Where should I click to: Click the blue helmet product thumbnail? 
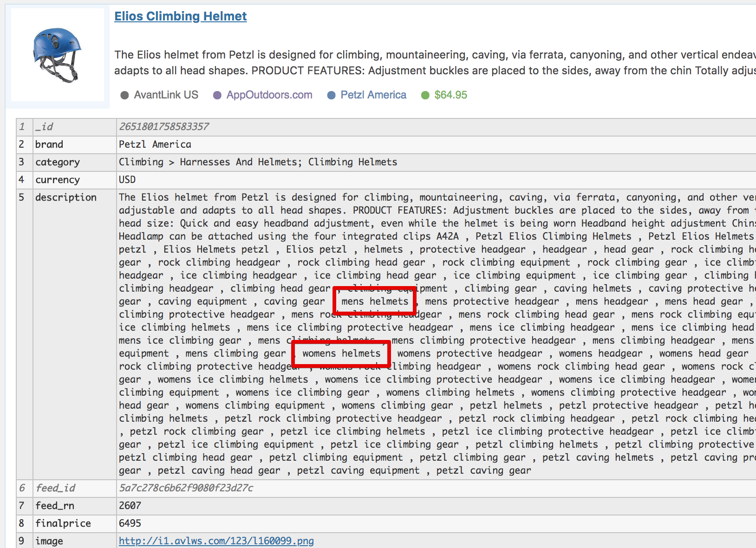click(57, 55)
